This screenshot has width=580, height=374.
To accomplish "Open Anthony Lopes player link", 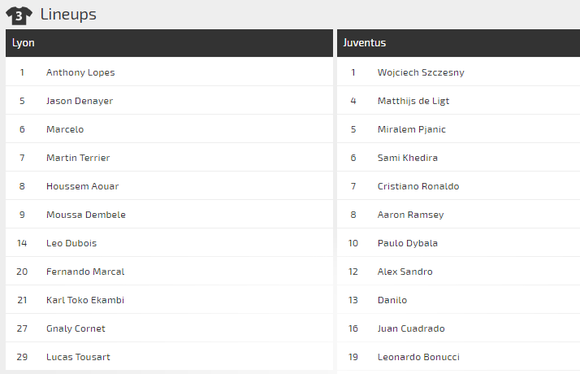I will (x=80, y=73).
